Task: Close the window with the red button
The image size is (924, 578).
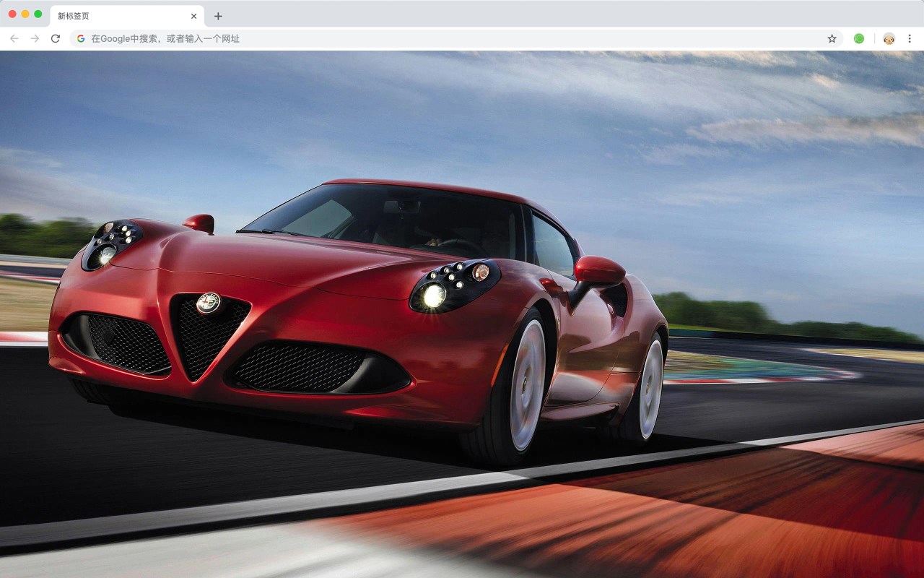Action: tap(12, 14)
